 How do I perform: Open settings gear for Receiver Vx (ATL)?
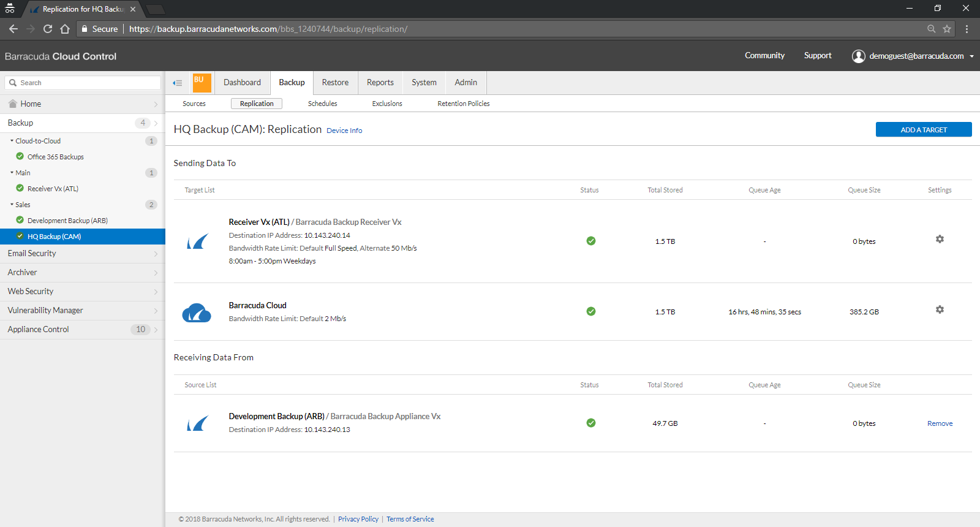pos(940,239)
